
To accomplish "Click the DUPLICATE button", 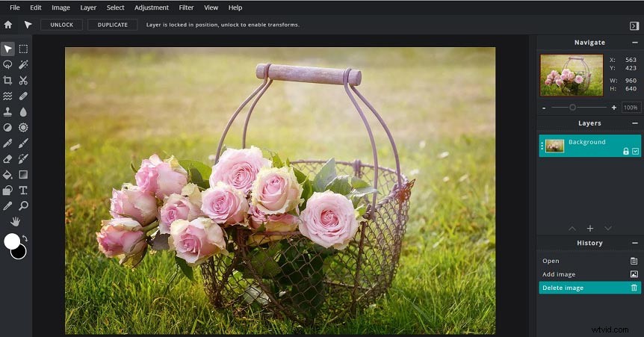I will [113, 25].
